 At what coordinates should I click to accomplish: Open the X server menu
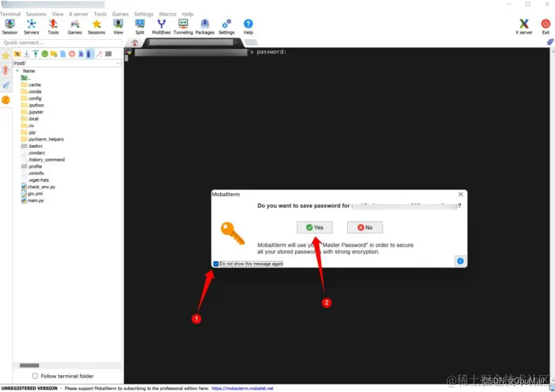(x=78, y=14)
